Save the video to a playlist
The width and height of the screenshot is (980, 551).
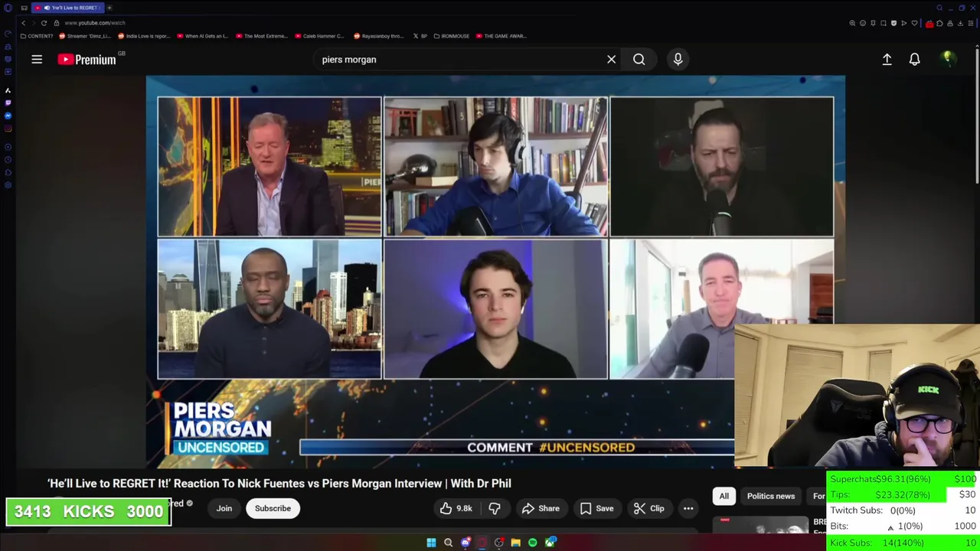(596, 508)
